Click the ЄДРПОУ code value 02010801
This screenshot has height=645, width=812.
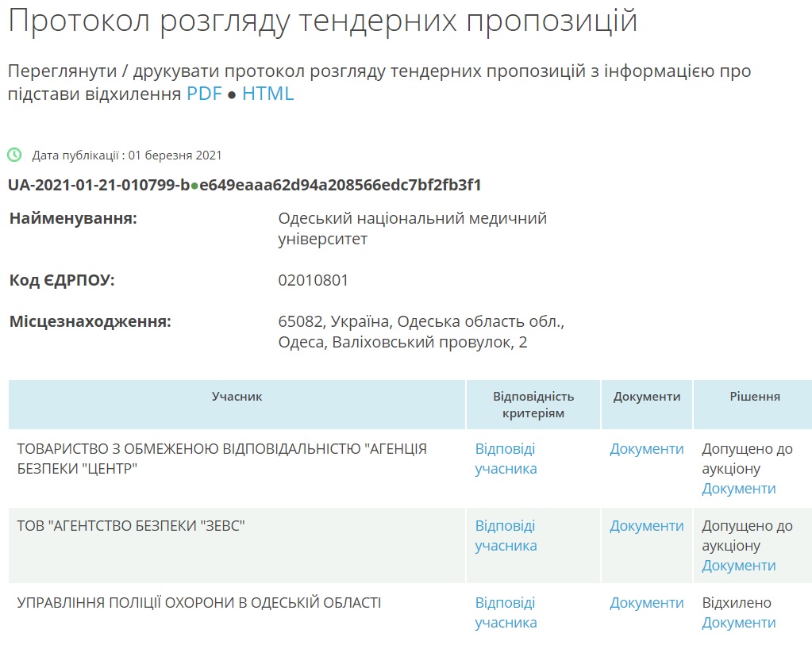tap(313, 280)
